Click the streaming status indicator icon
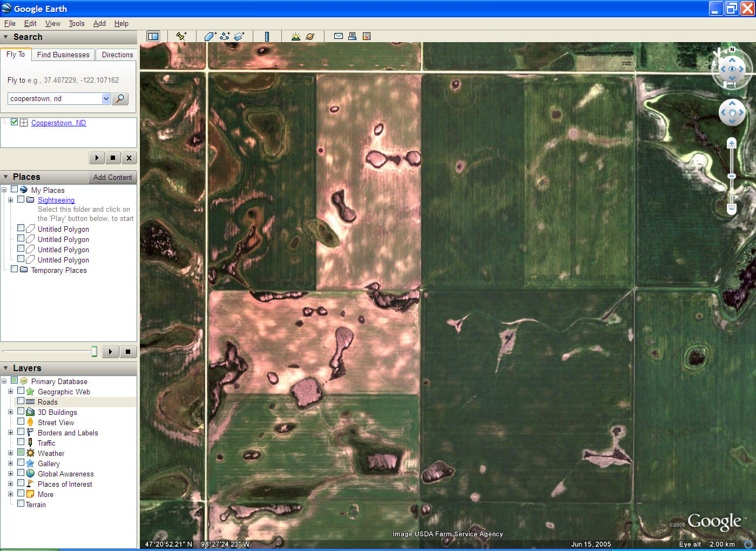 [x=748, y=545]
